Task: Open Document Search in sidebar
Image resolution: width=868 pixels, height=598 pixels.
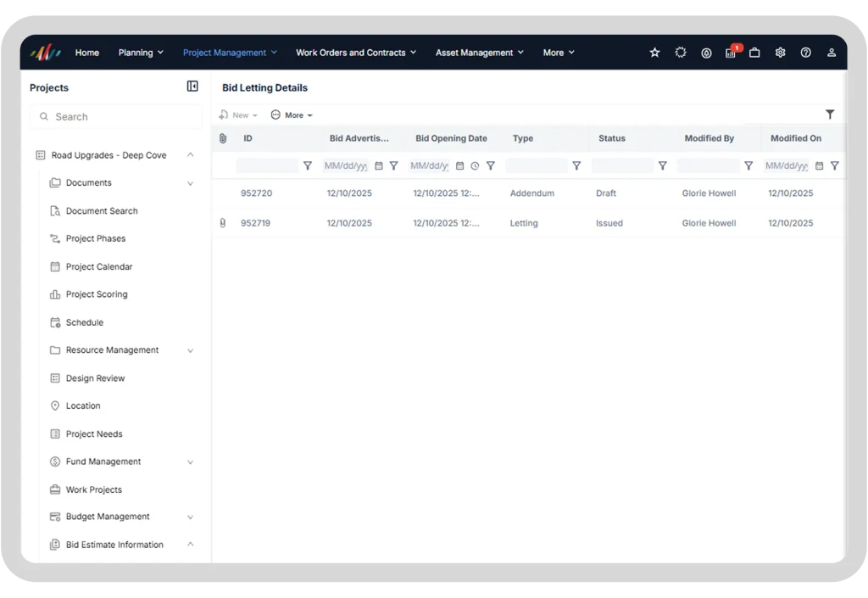Action: (x=102, y=211)
